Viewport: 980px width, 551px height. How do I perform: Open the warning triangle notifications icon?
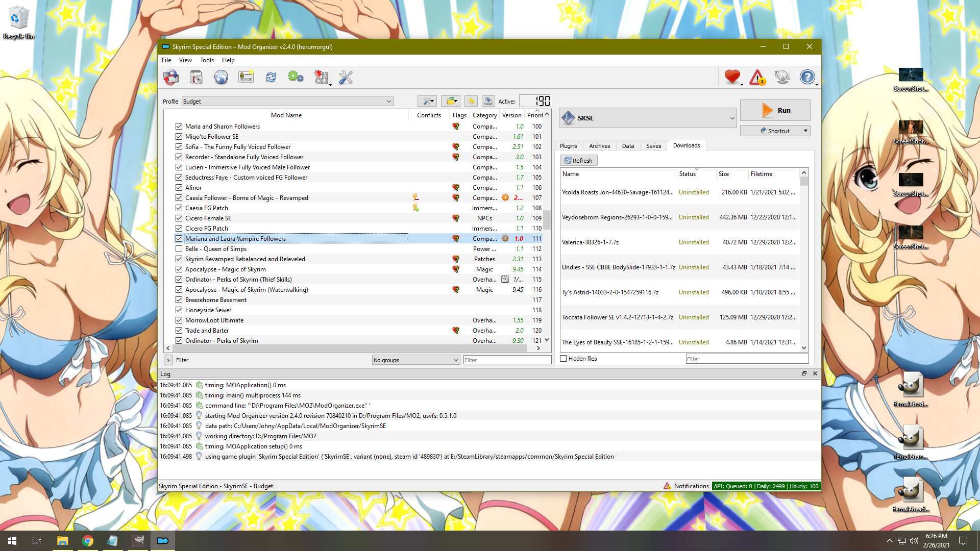[757, 77]
